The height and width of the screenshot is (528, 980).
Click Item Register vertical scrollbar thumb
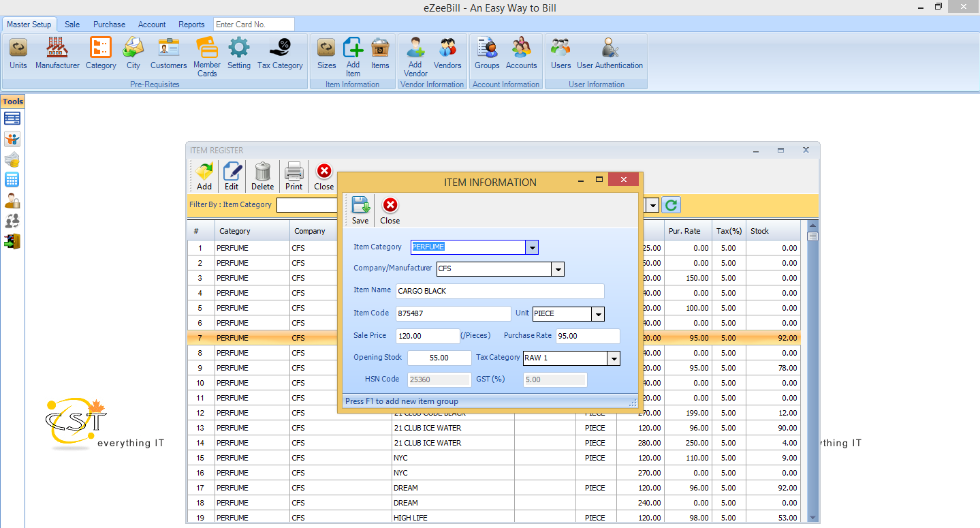coord(812,237)
